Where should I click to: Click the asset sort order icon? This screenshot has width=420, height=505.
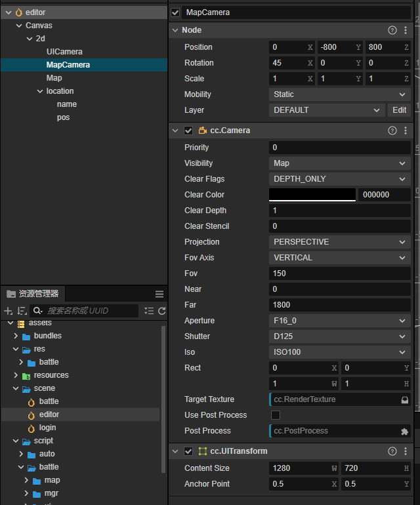point(22,311)
